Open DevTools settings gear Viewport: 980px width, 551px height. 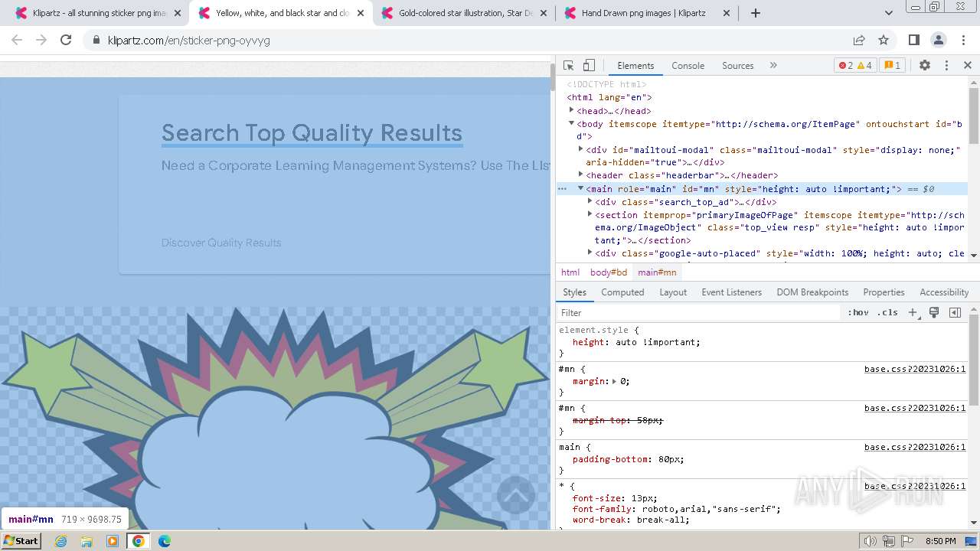[925, 65]
